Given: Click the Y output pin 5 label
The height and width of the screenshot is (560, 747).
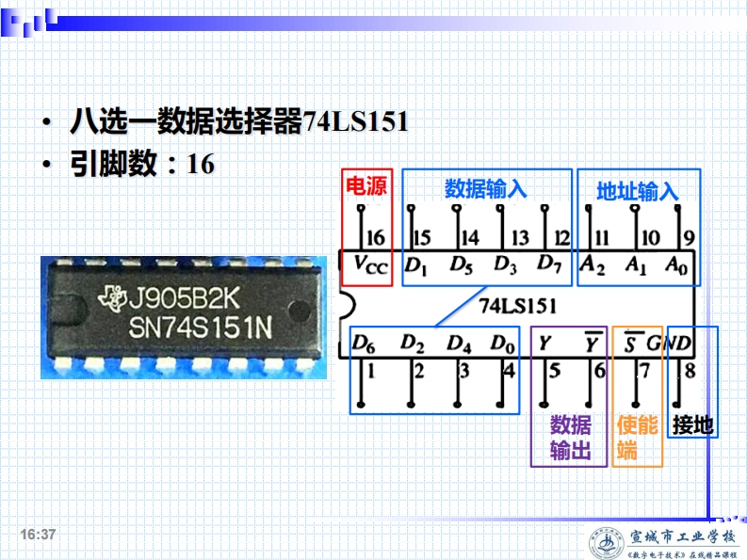Looking at the screenshot, I should click(x=544, y=343).
